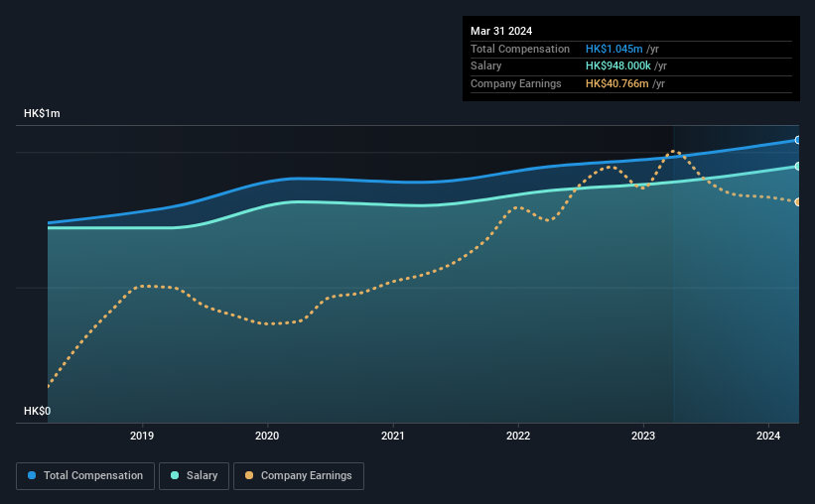The height and width of the screenshot is (504, 815).
Task: Click the 2023 x-axis label
Action: tap(643, 436)
